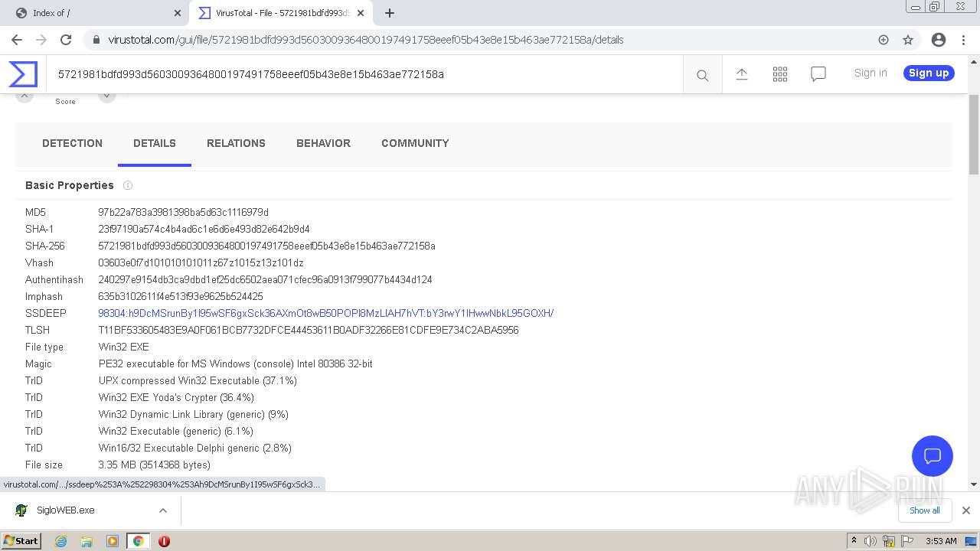
Task: Click the taskbar clock showing 3:53 AM
Action: pos(941,541)
